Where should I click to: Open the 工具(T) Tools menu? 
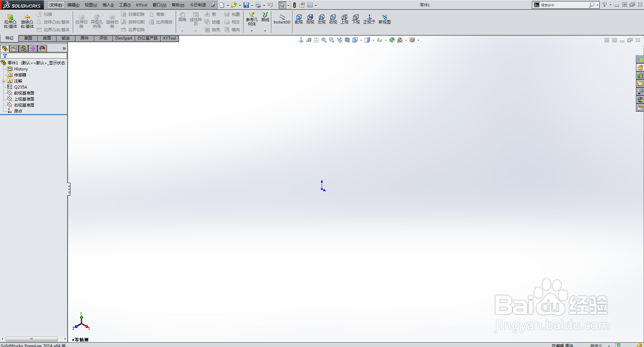pos(125,5)
